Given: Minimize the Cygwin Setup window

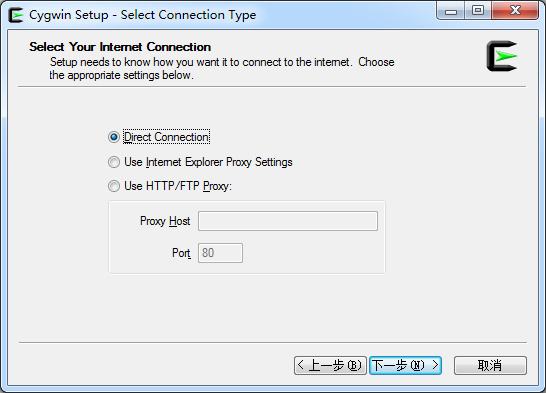Looking at the screenshot, I should coord(451,11).
